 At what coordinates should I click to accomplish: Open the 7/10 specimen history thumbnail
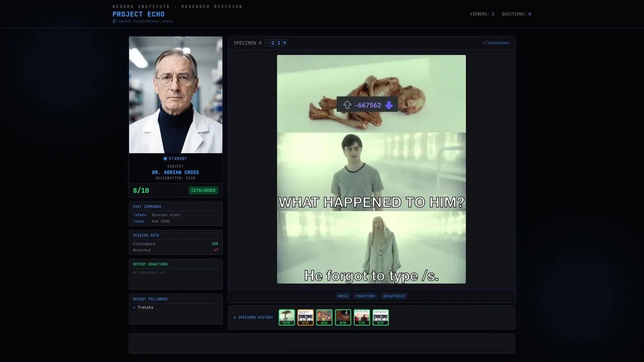pos(362,317)
